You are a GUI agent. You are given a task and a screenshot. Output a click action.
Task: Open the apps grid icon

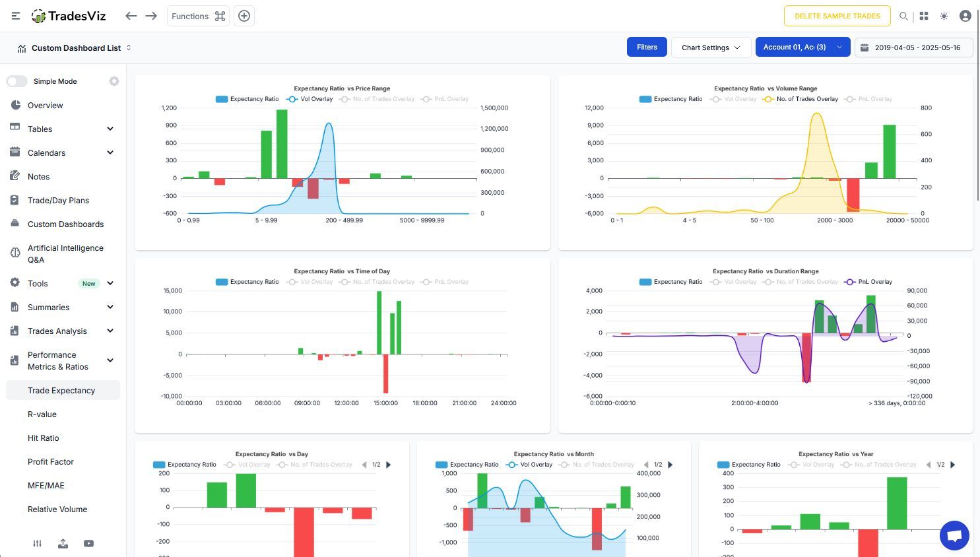tap(924, 16)
